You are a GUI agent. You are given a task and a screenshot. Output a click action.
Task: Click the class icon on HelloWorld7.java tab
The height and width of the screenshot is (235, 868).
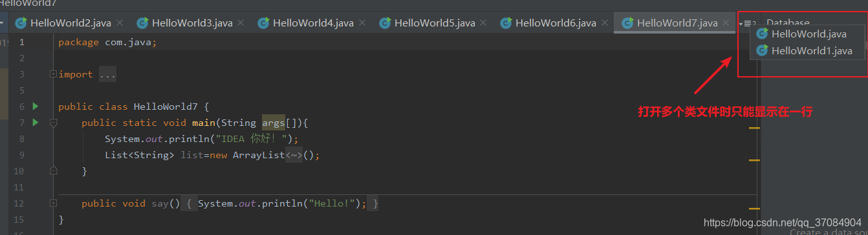pyautogui.click(x=627, y=23)
